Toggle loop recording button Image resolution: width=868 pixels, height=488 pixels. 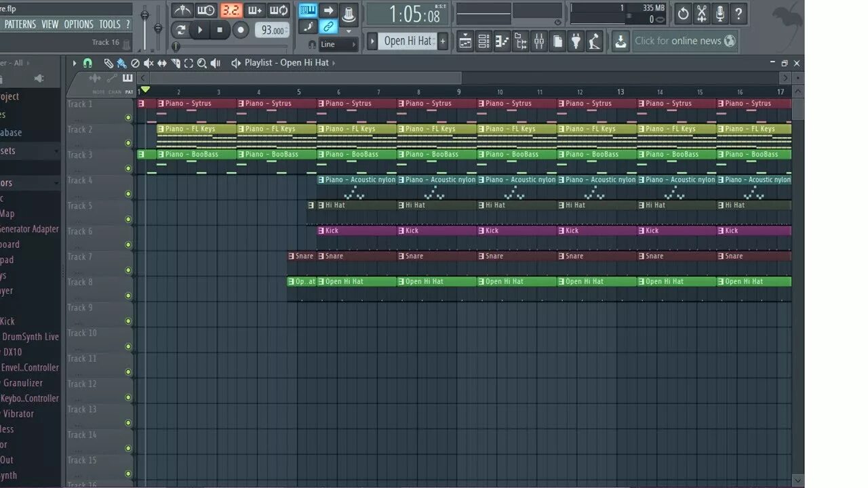coord(279,10)
